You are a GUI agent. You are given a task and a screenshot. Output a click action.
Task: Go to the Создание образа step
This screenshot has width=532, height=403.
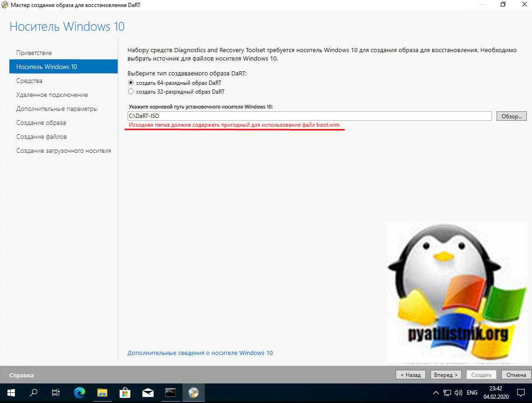[41, 123]
